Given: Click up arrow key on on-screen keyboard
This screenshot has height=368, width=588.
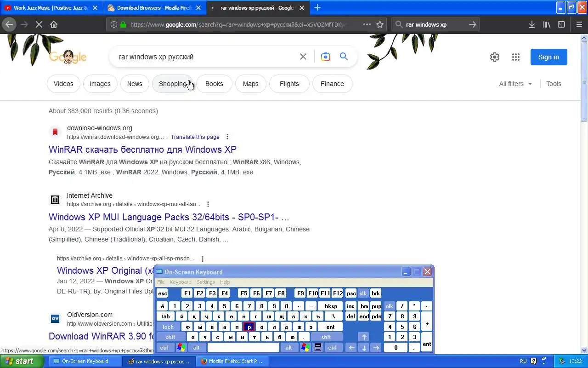Looking at the screenshot, I should coord(363,337).
